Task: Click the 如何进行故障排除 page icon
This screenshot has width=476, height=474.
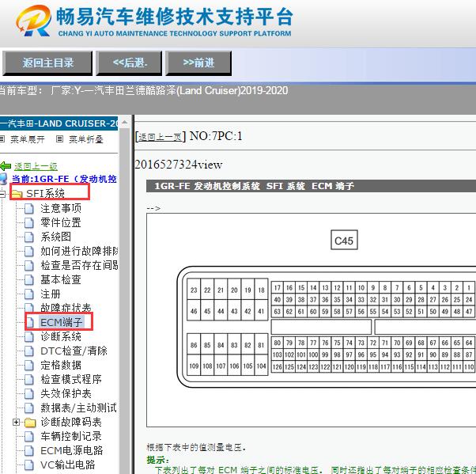Action: click(29, 252)
